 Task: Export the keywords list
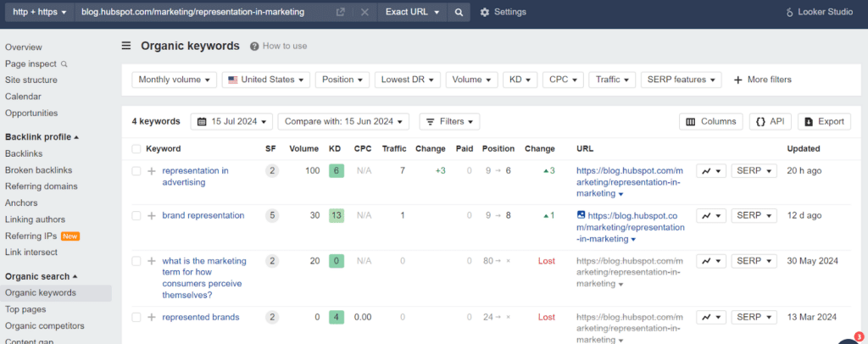[x=824, y=122]
